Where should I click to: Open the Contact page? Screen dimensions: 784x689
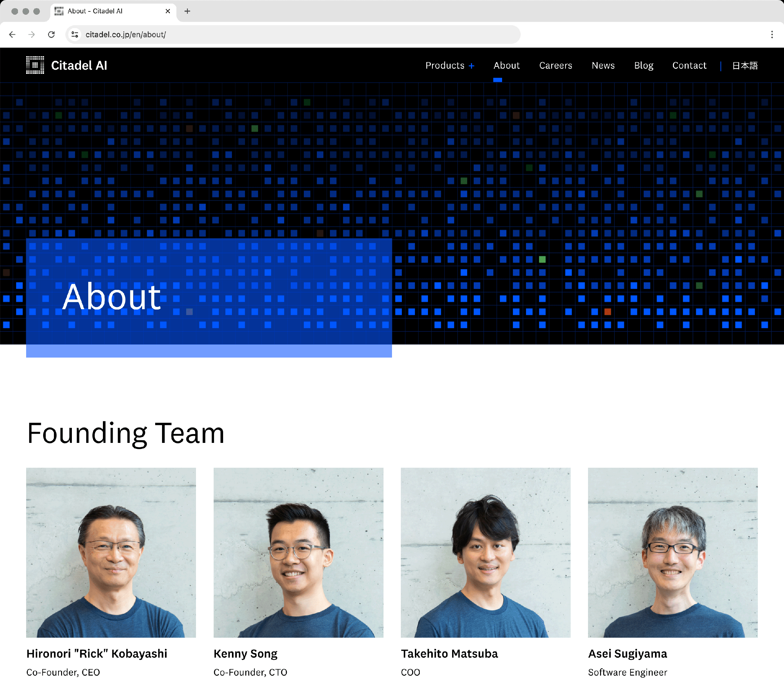point(689,66)
